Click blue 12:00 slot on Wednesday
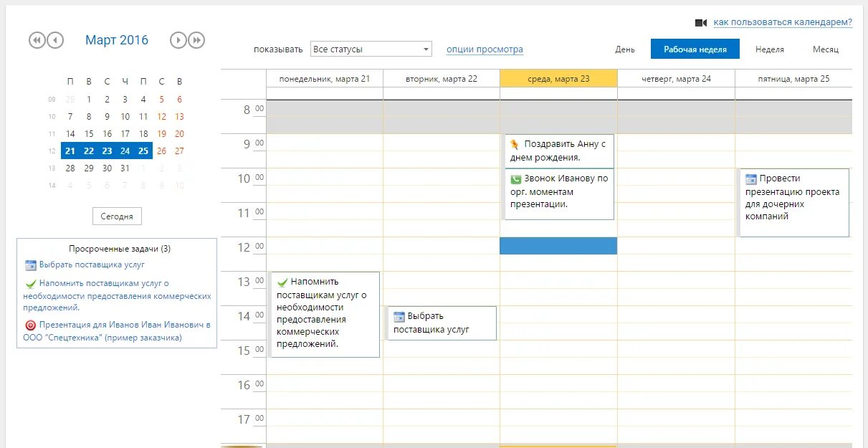 point(558,245)
